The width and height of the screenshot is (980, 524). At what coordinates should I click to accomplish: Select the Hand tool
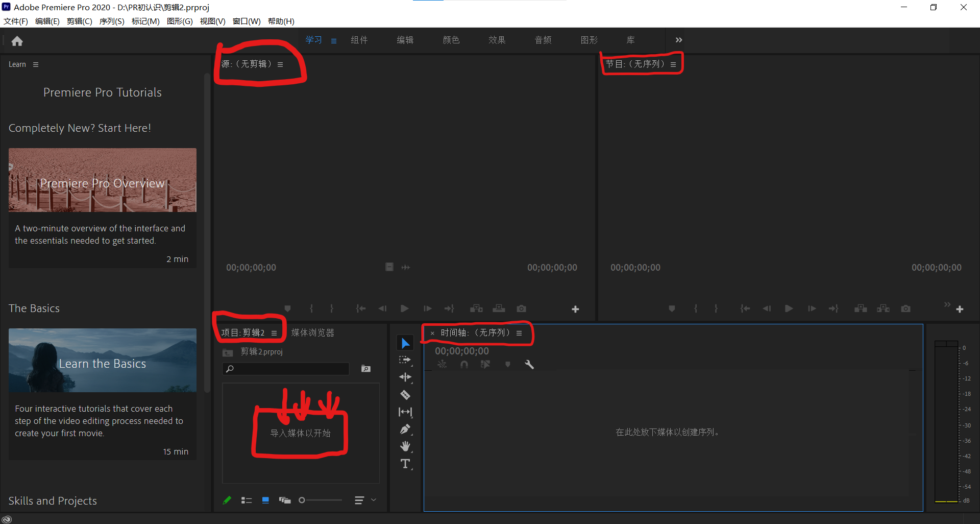pyautogui.click(x=405, y=446)
